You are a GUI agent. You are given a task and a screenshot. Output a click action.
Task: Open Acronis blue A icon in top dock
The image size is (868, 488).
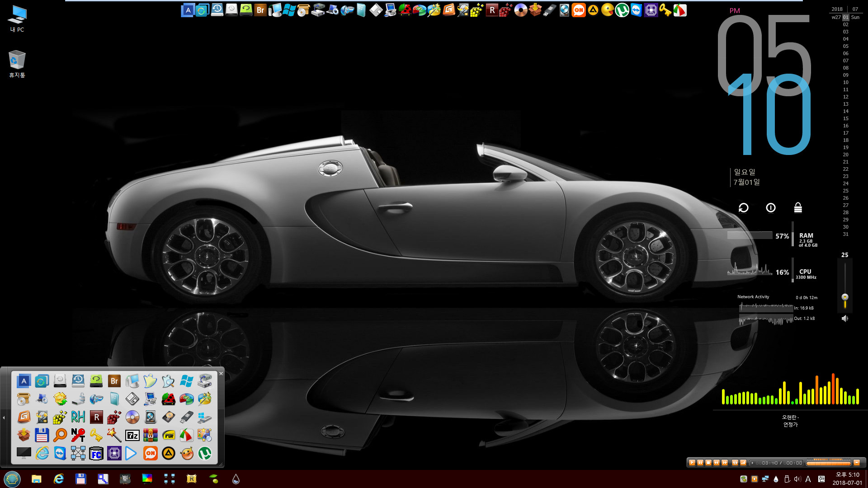(188, 10)
